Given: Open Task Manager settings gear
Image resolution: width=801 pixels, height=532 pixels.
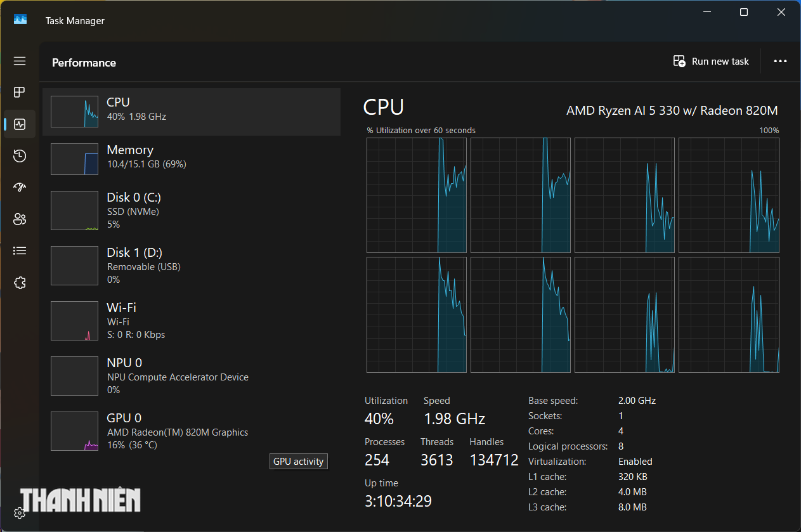Looking at the screenshot, I should click(20, 513).
